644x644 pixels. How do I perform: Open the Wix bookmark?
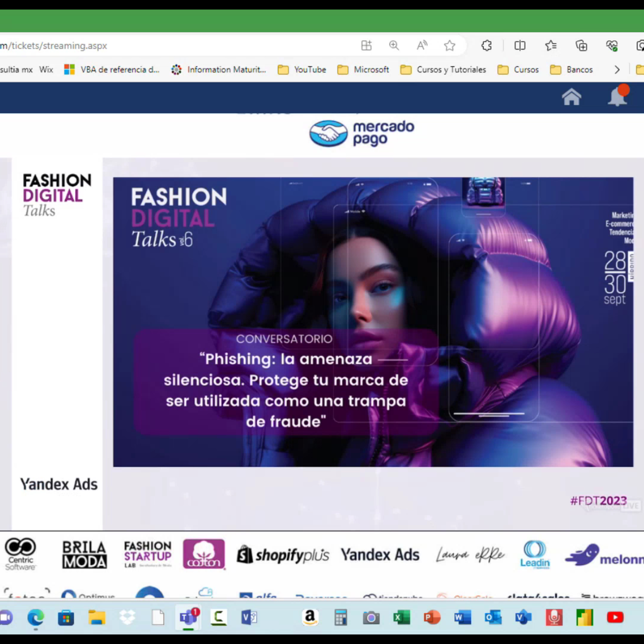coord(46,70)
